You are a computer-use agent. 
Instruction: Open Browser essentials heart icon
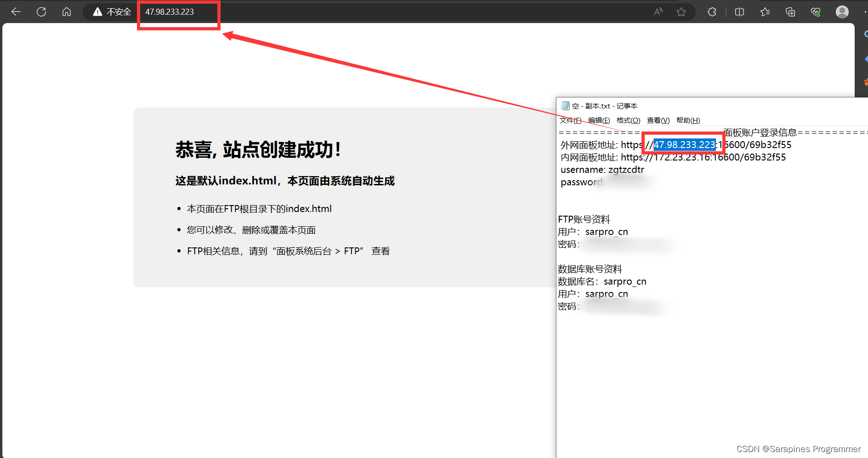click(816, 12)
